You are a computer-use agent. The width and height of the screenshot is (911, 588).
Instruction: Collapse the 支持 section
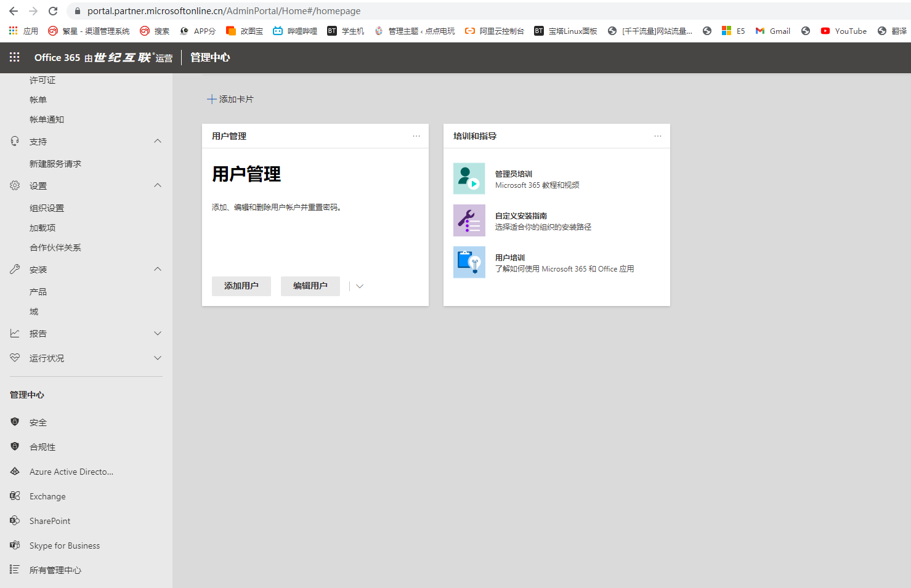tap(158, 141)
